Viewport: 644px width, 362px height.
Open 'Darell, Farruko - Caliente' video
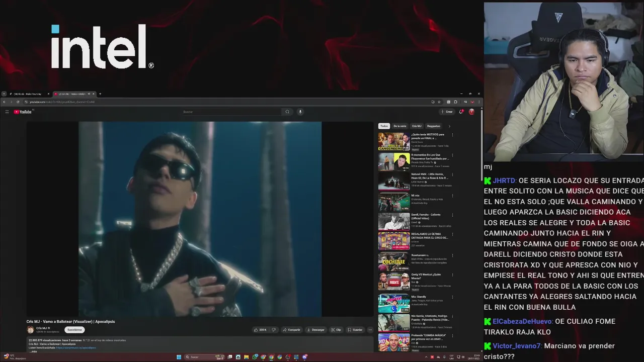[394, 221]
